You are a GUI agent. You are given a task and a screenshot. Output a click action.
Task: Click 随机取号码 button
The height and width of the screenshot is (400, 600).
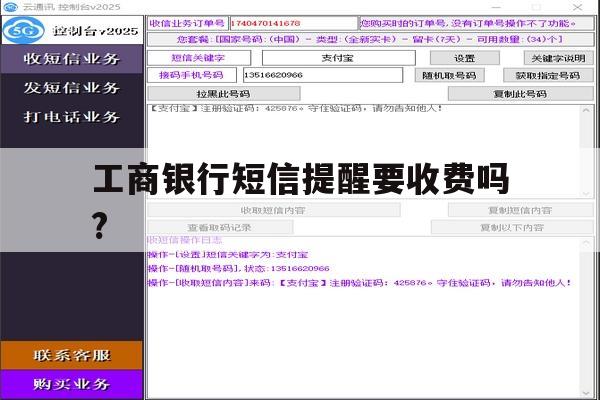pyautogui.click(x=449, y=75)
